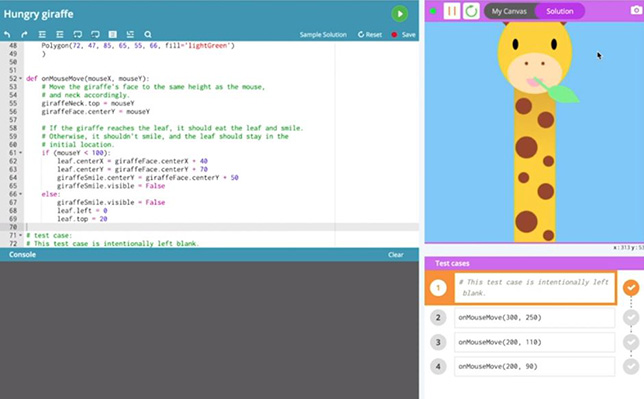Screen dimensions: 644x399
Task: Click the Polygon(...) line 48 code
Action: tap(138, 46)
